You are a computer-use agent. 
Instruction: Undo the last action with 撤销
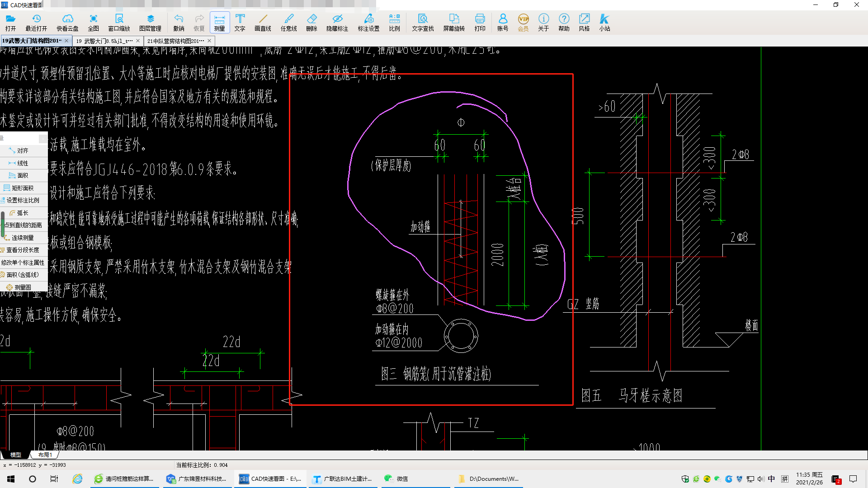point(179,22)
